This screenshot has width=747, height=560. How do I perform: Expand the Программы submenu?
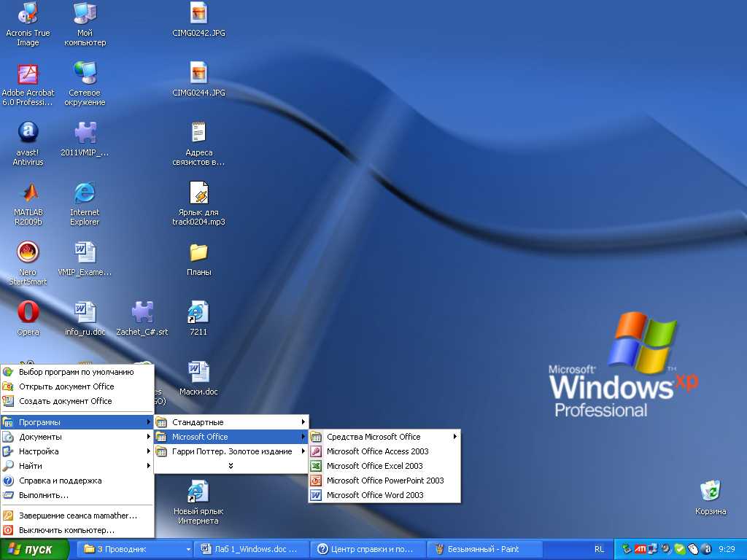(x=77, y=422)
